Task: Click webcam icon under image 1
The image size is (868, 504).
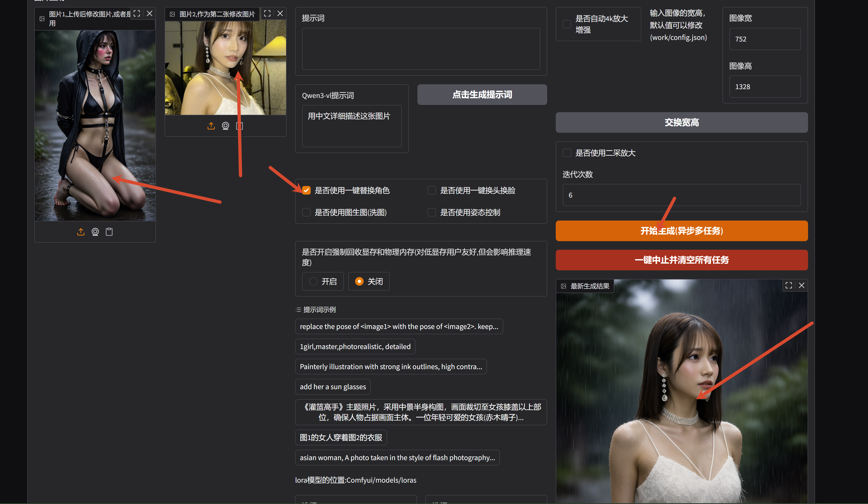Action: point(95,232)
